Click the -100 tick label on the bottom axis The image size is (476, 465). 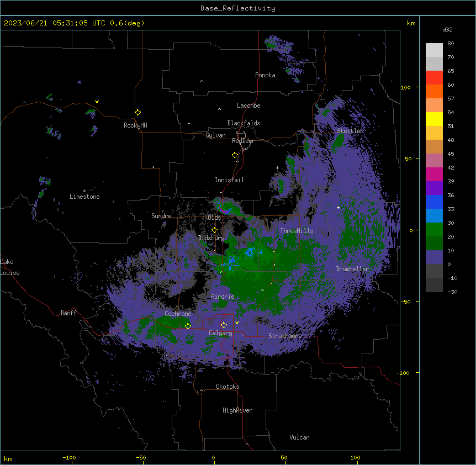pos(69,457)
